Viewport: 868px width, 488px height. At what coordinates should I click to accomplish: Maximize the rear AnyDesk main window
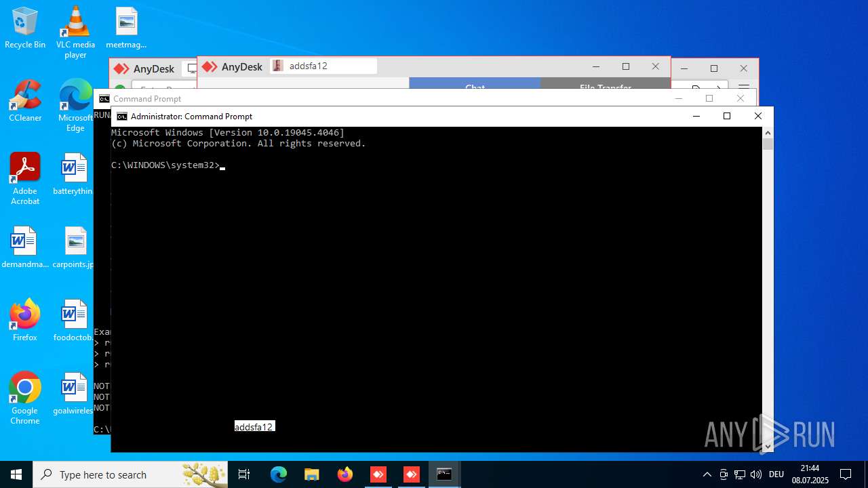[x=714, y=68]
